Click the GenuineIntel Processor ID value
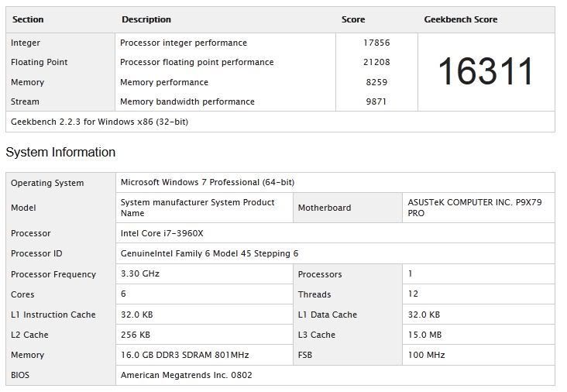 (209, 253)
